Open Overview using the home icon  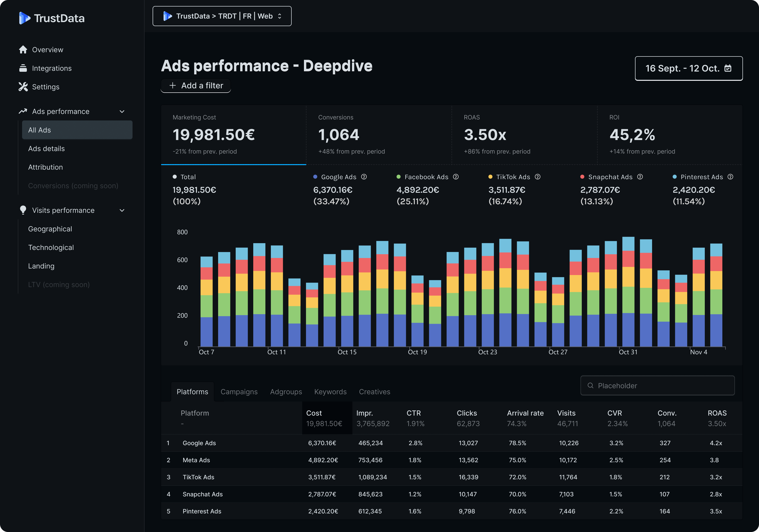[x=23, y=49]
